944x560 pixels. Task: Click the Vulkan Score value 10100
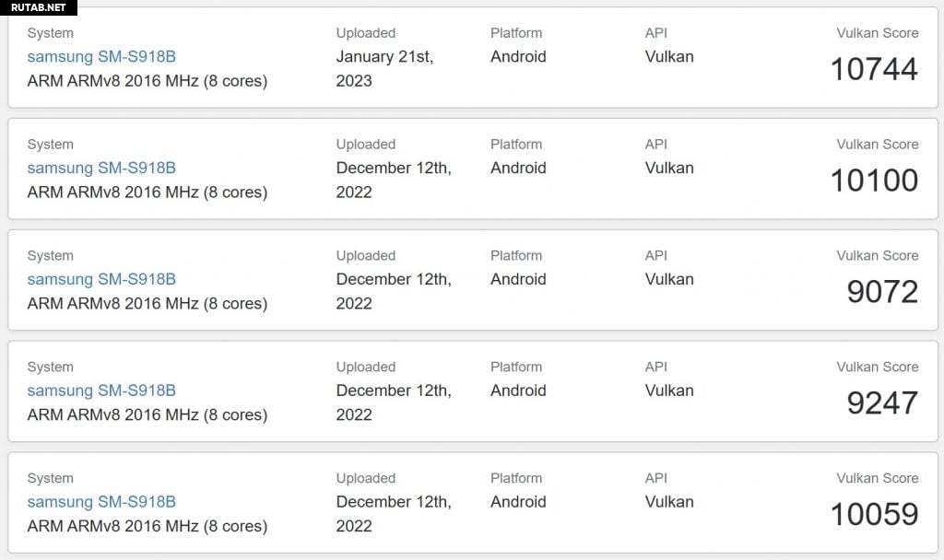874,181
